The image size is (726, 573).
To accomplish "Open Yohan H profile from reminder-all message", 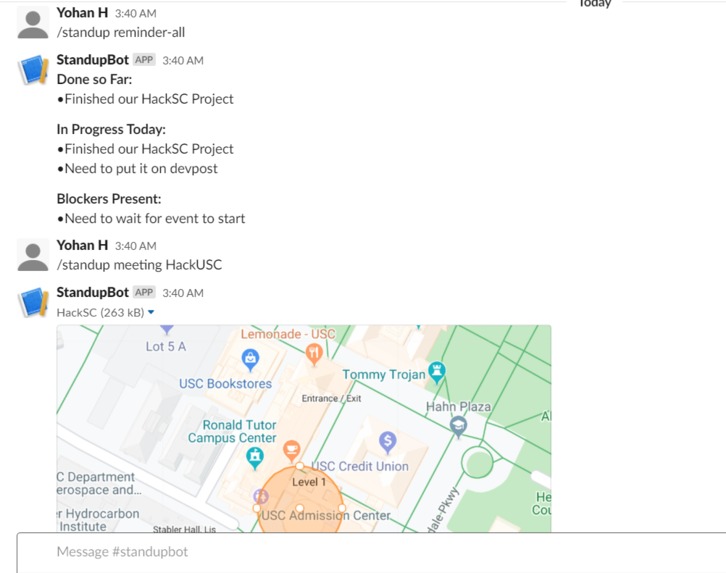I will tap(82, 13).
